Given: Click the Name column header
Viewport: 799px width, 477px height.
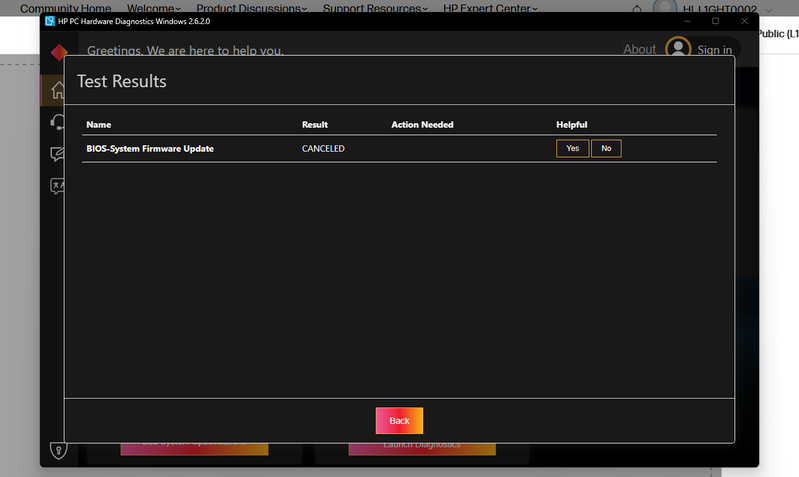Looking at the screenshot, I should (98, 124).
